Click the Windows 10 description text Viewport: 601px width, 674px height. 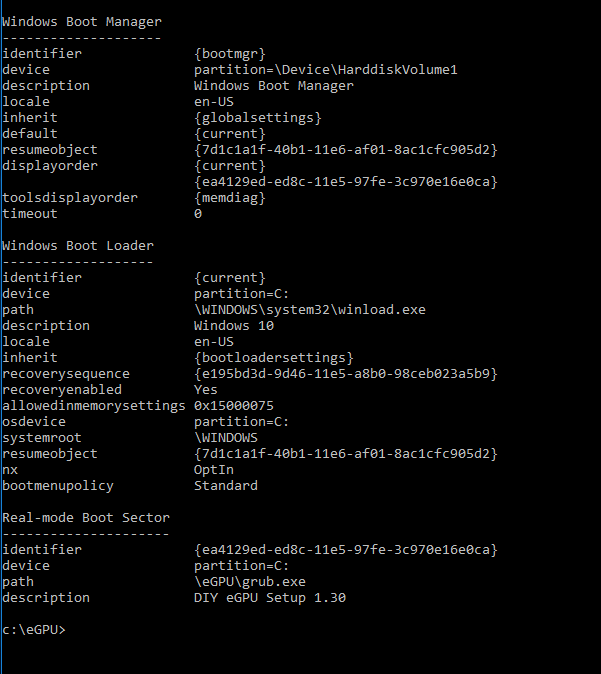(234, 326)
